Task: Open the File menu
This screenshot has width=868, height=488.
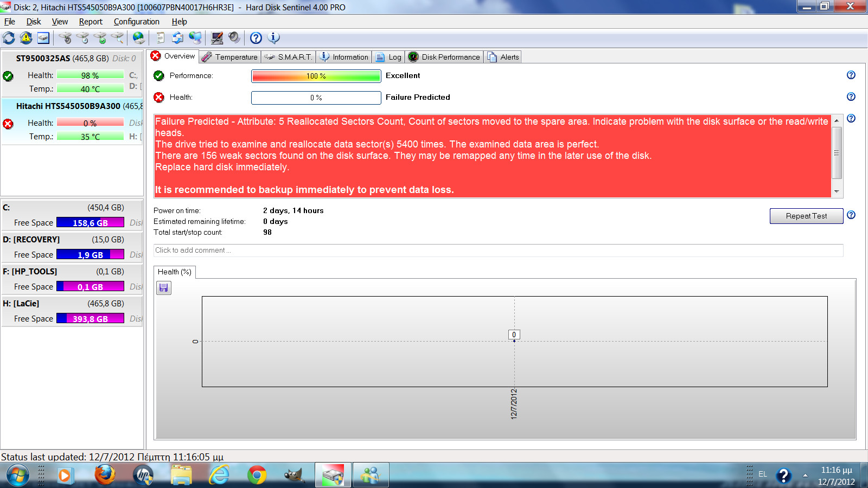Action: point(10,22)
